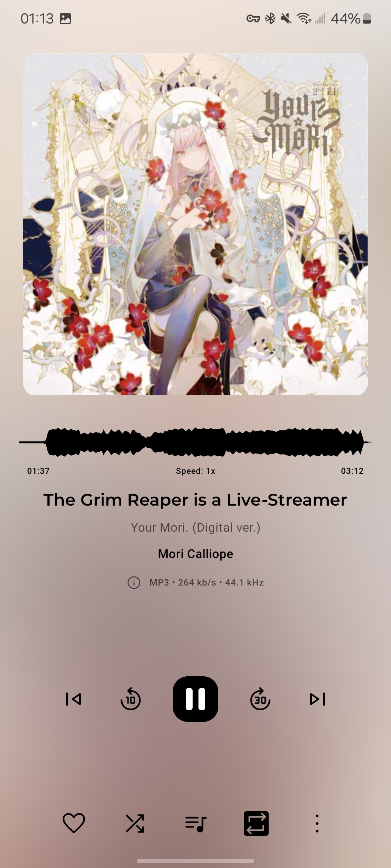Toggle the highlighted repeat button
The width and height of the screenshot is (391, 868).
(256, 824)
